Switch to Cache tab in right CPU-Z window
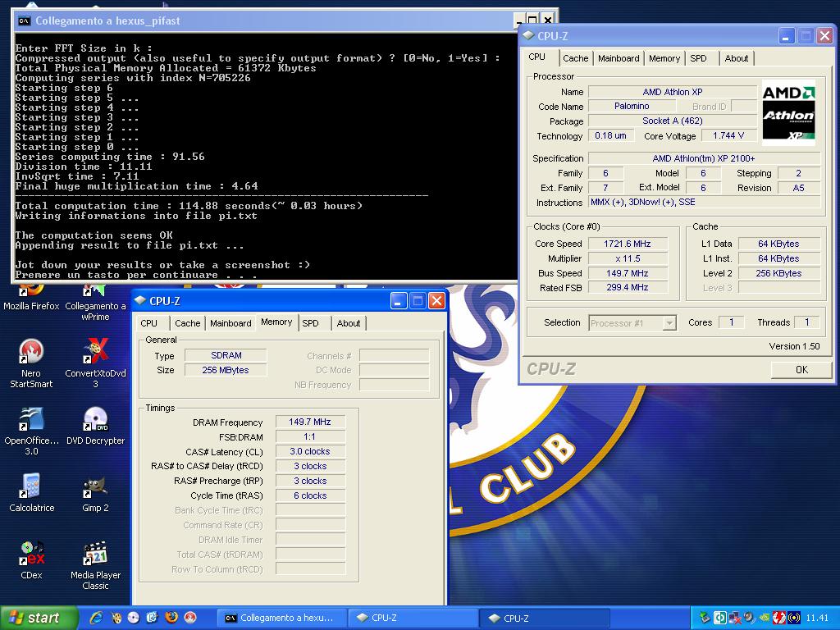This screenshot has height=630, width=840. click(x=575, y=58)
